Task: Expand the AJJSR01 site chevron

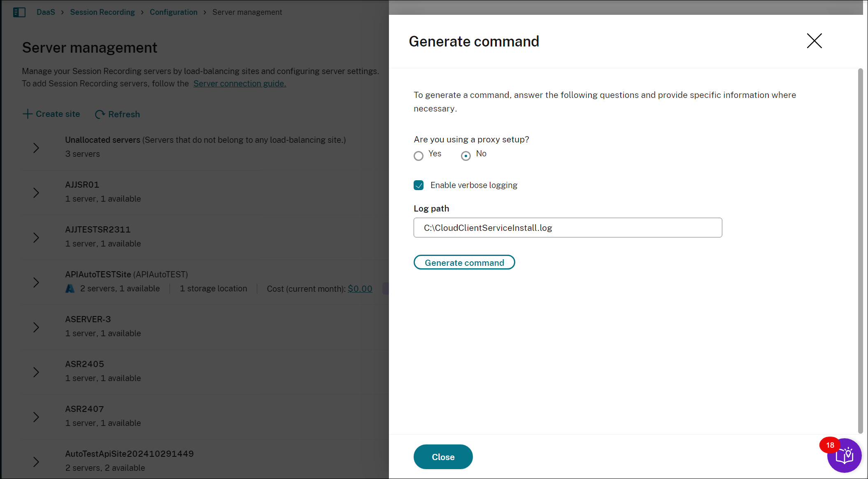Action: click(x=36, y=193)
